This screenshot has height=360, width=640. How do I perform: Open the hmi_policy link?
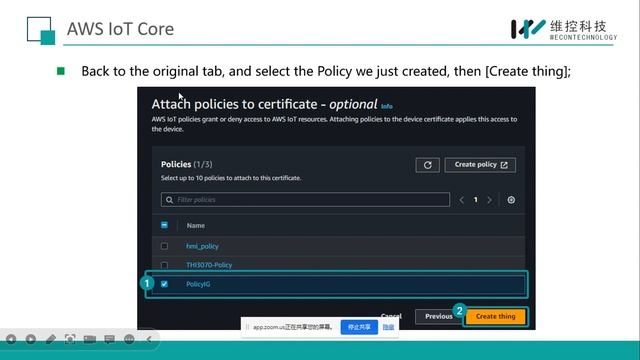tap(202, 246)
